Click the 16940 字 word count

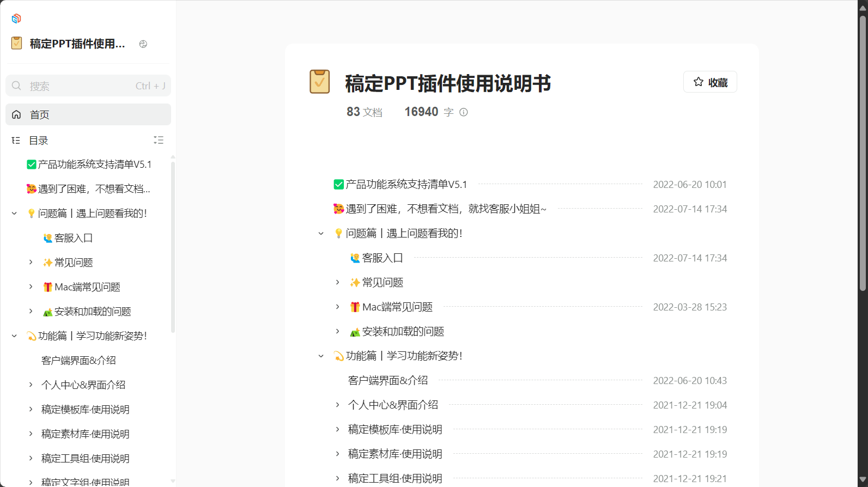(429, 112)
